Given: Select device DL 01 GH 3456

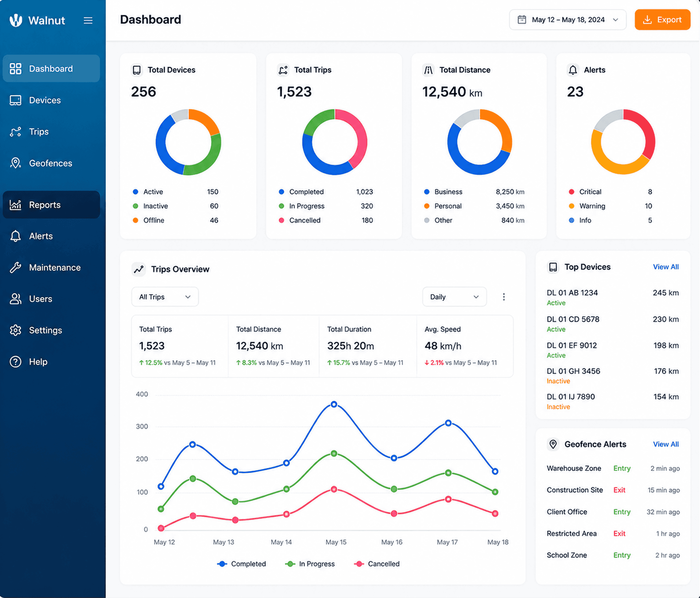Looking at the screenshot, I should click(612, 376).
